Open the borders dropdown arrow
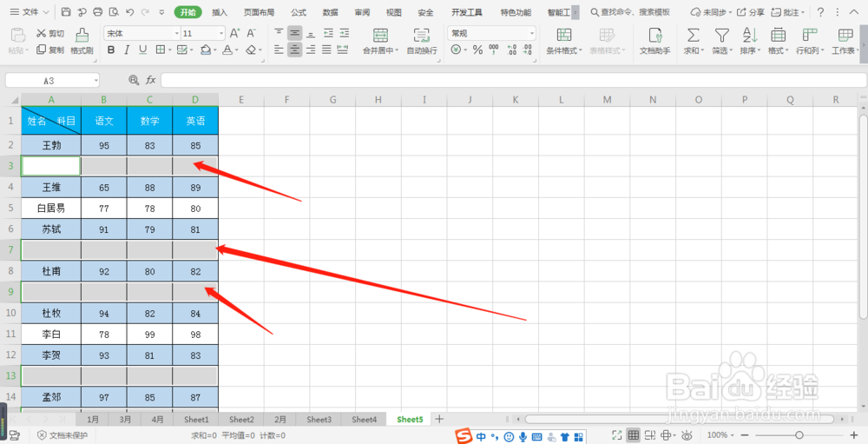Viewport: 868px width, 444px height. 168,50
